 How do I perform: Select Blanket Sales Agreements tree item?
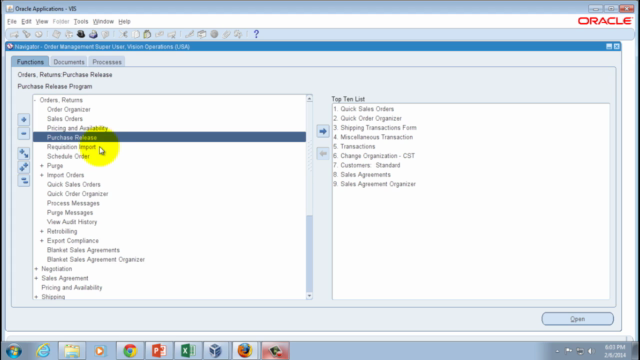click(83, 250)
